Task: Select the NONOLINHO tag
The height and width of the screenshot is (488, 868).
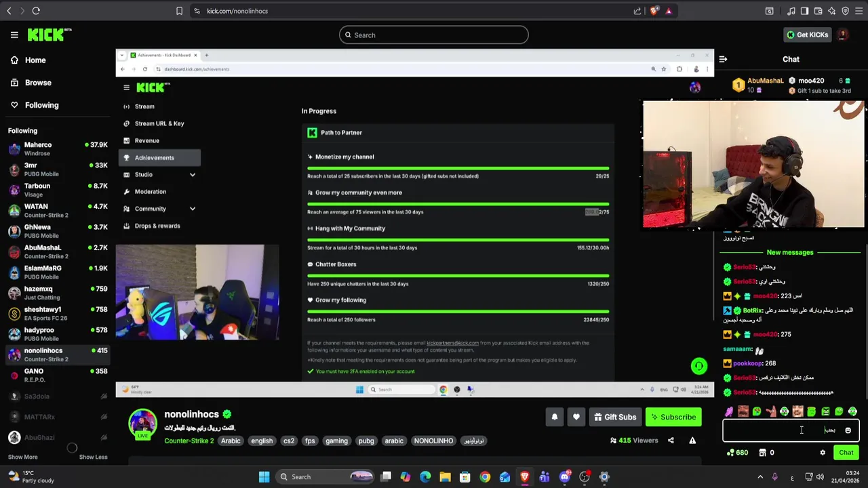Action: click(433, 441)
